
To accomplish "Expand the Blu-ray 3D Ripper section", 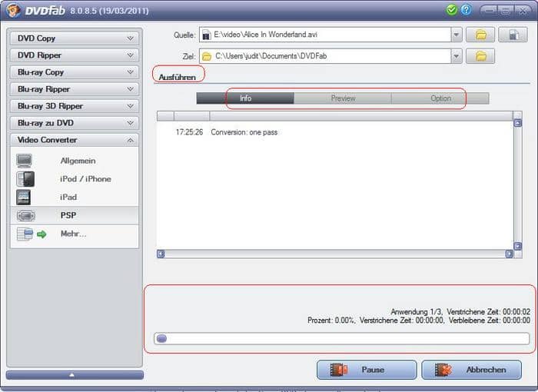I will (x=75, y=106).
